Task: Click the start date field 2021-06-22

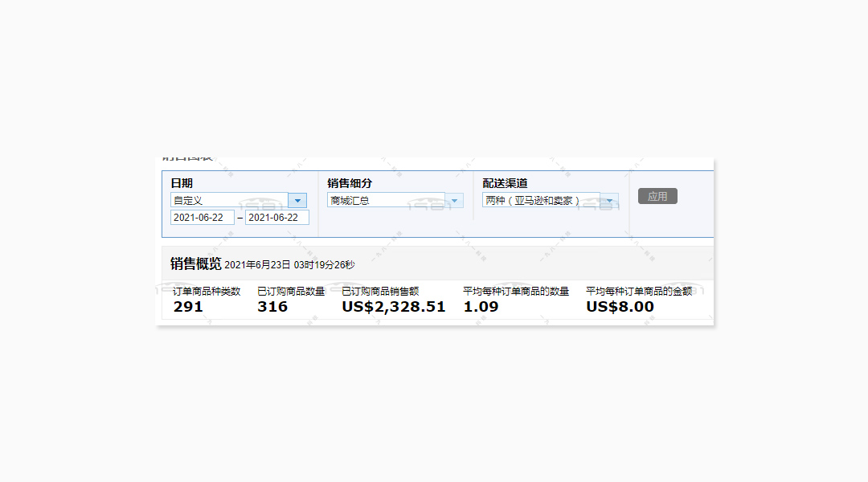Action: (x=202, y=218)
